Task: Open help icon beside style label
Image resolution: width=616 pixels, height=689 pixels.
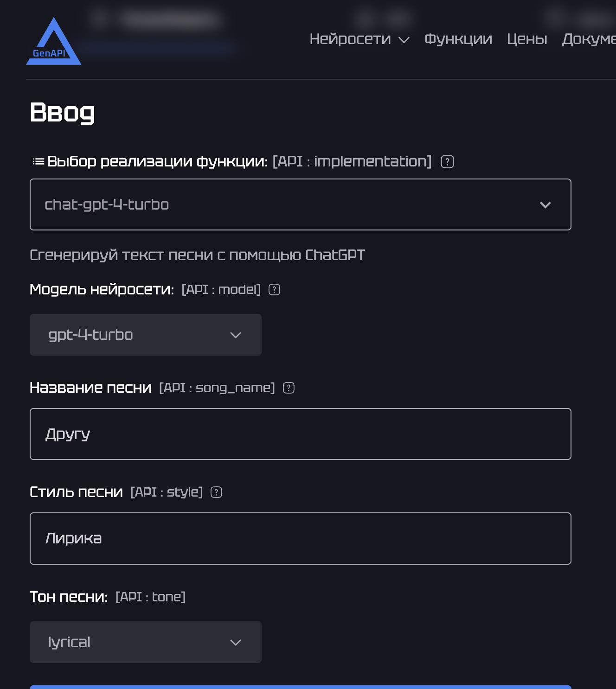Action: (x=216, y=492)
